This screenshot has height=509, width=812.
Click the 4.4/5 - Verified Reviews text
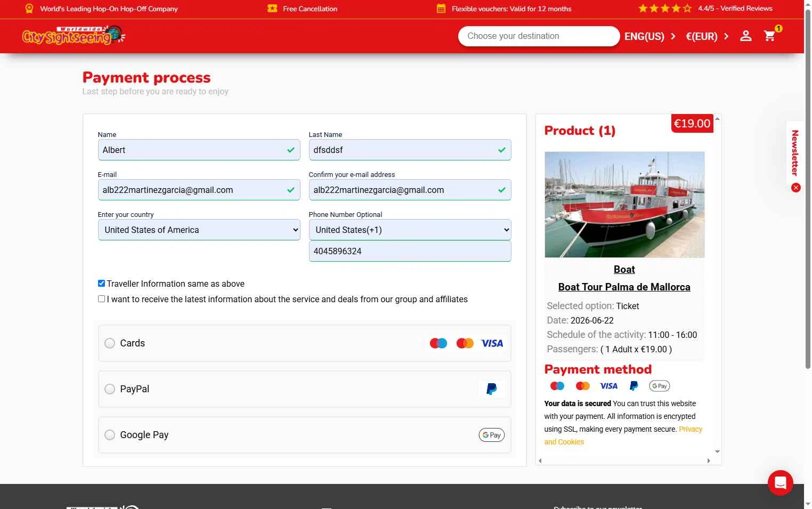tap(735, 9)
